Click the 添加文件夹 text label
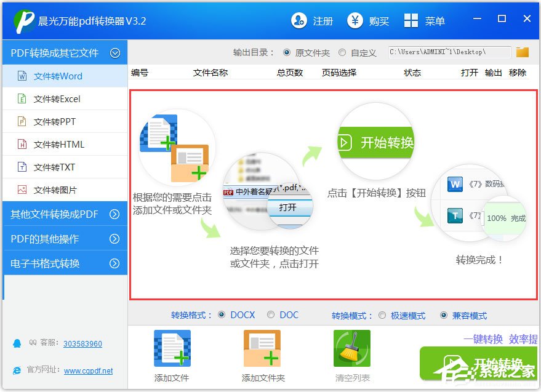This screenshot has height=392, width=541. 263,378
